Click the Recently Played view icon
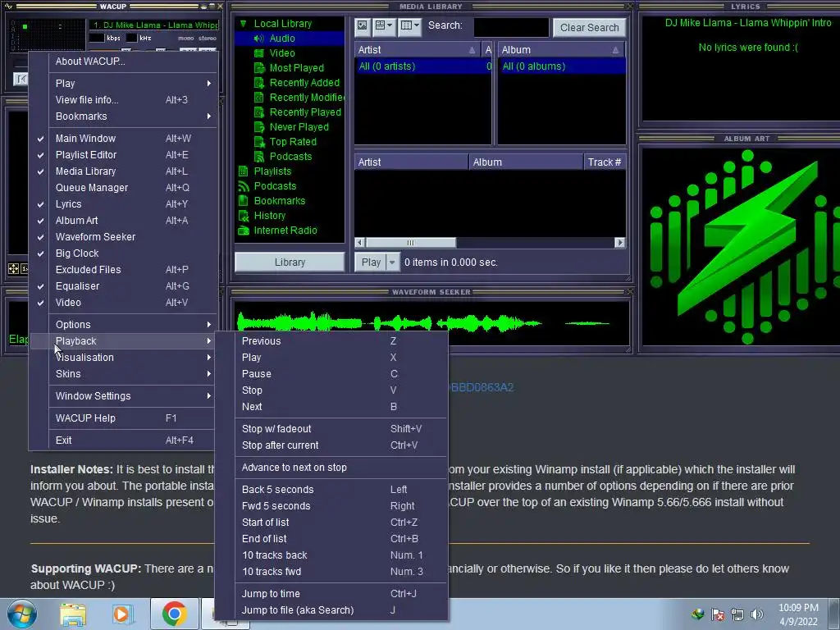 click(259, 112)
